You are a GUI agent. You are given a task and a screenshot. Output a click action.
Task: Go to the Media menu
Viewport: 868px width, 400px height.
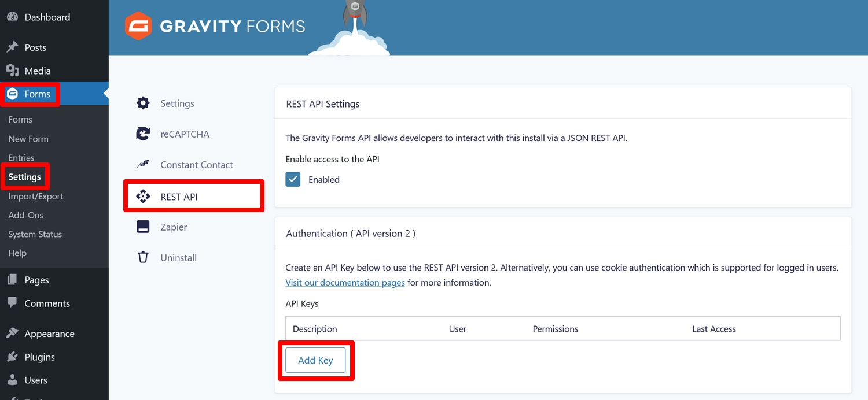(x=38, y=71)
